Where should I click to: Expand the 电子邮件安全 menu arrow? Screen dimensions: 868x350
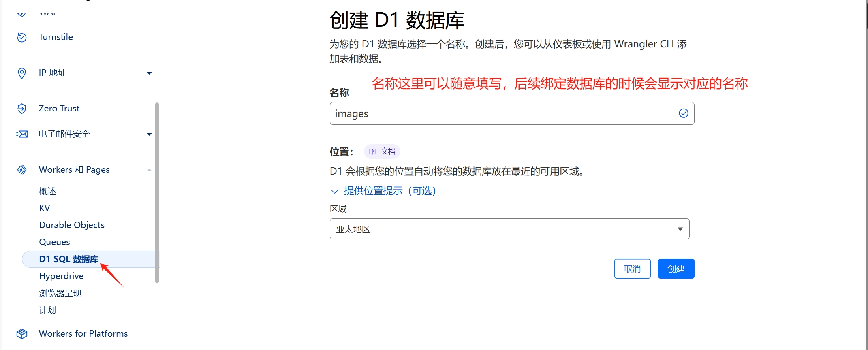click(149, 134)
